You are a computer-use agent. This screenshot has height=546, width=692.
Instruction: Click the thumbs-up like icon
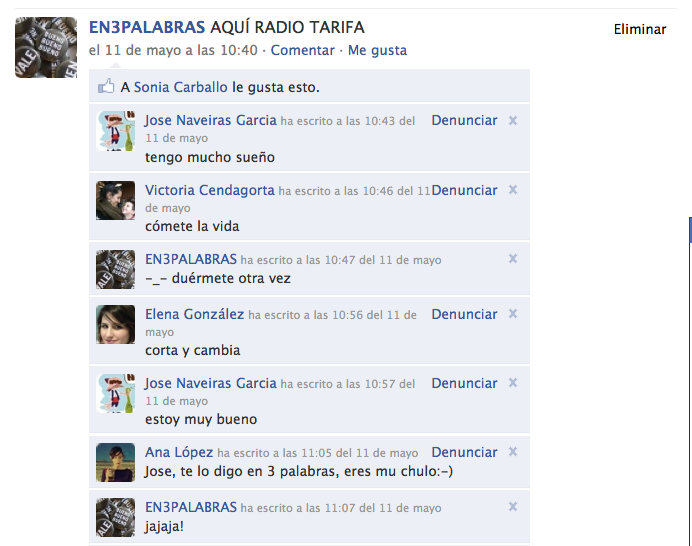(106, 86)
